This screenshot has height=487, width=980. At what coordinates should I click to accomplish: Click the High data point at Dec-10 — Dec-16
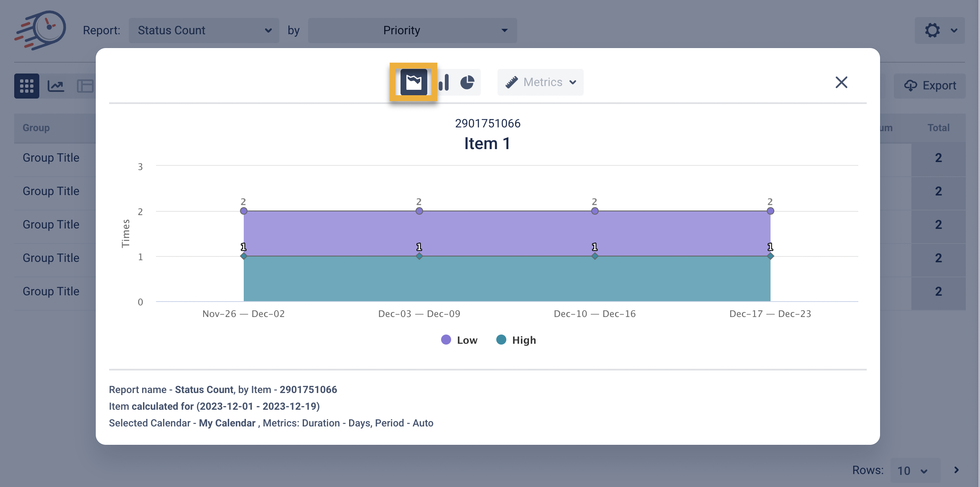point(595,256)
